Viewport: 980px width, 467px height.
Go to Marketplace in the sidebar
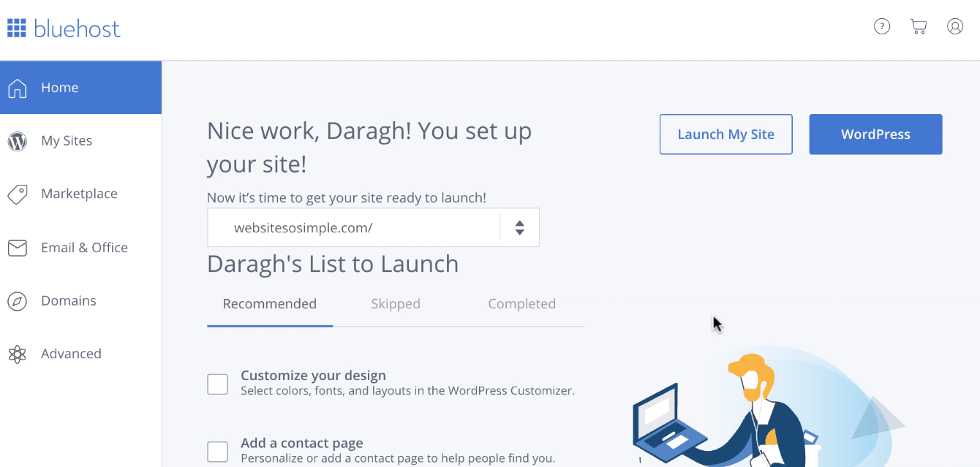[80, 194]
